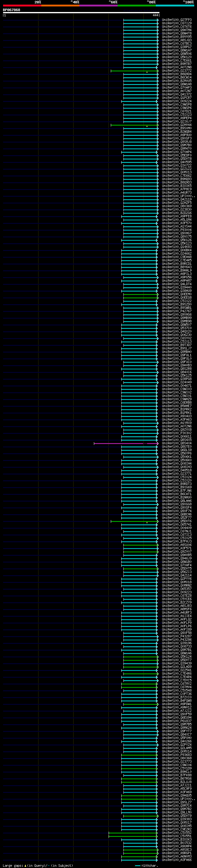Select hit label UniRef100_Q506K1

coord(176,457)
